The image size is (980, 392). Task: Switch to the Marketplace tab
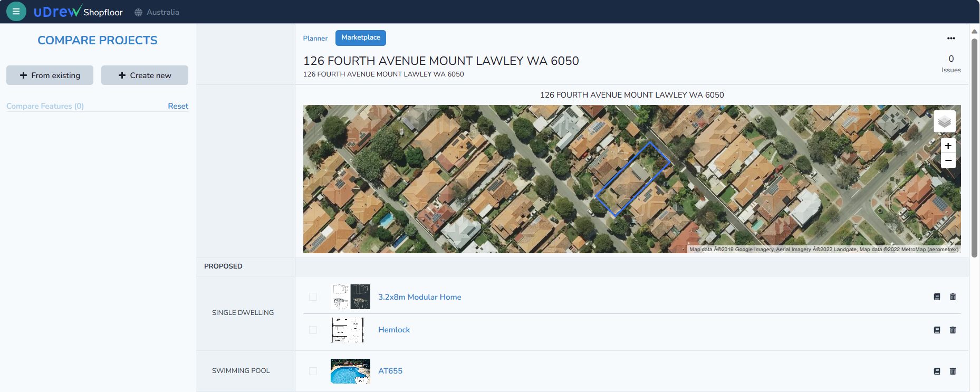(x=360, y=38)
